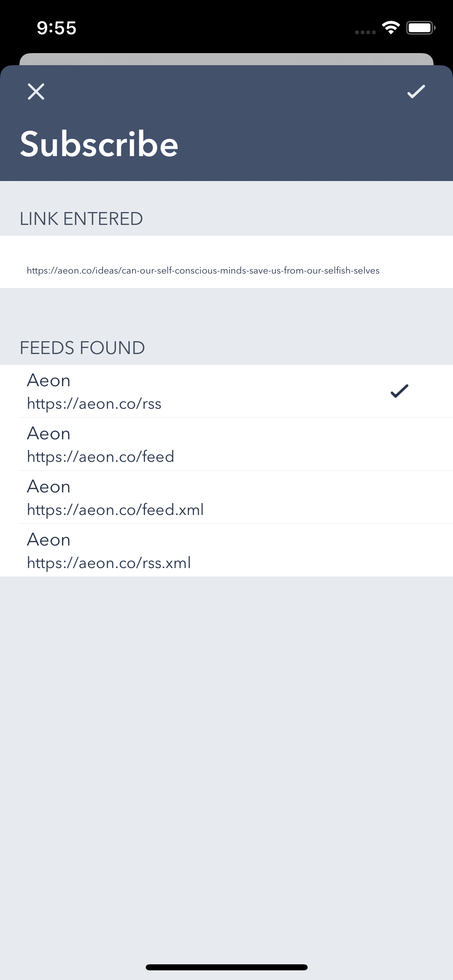Select the https://aeon.co/rss feed
The height and width of the screenshot is (980, 453).
(94, 404)
